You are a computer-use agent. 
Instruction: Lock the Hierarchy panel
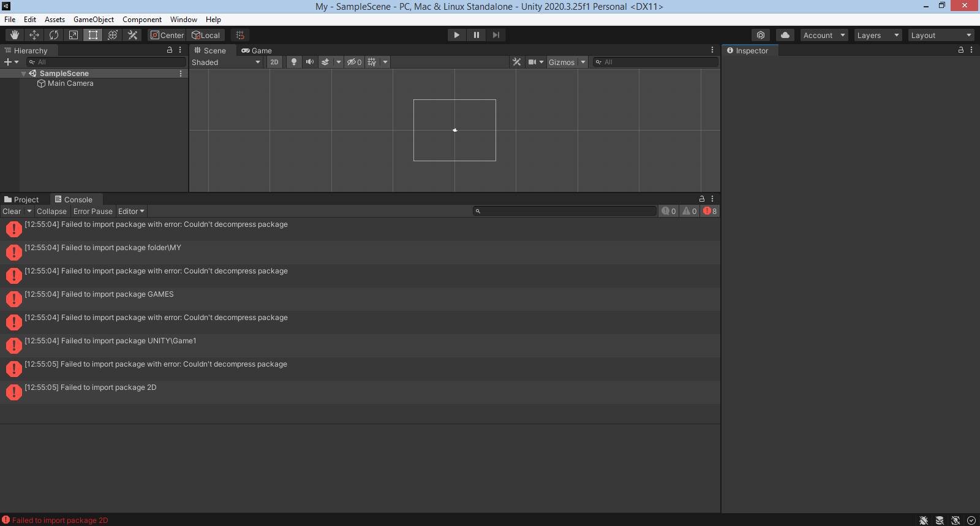click(x=170, y=50)
